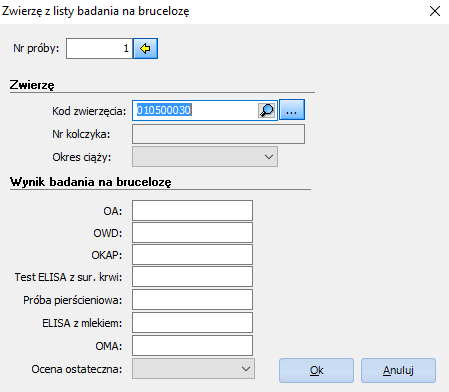Click the magnifier search icon in Kod zwierzęcia
This screenshot has height=392, width=449.
point(267,110)
